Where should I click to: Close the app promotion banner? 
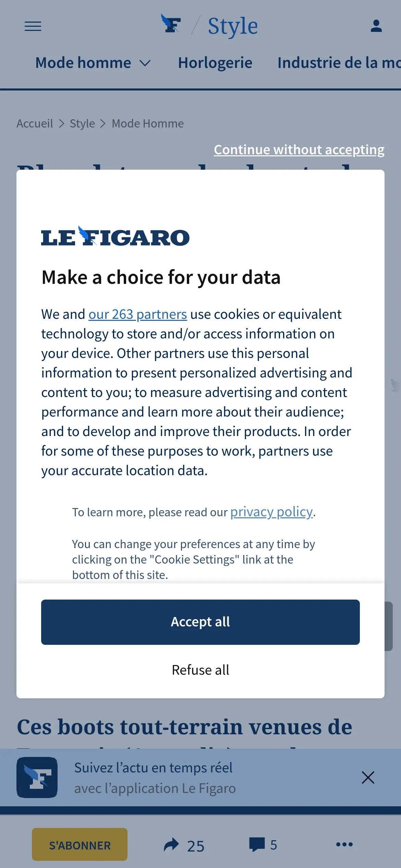tap(368, 777)
